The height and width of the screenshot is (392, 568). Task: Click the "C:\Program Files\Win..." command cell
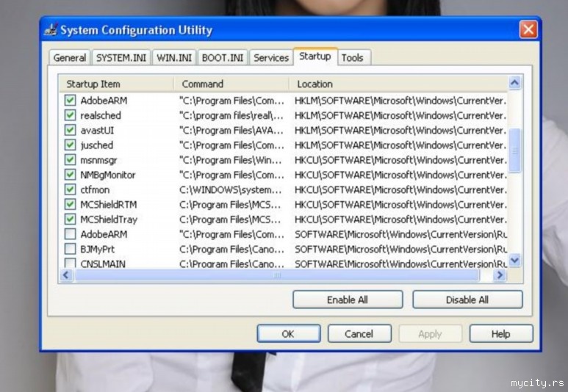231,160
